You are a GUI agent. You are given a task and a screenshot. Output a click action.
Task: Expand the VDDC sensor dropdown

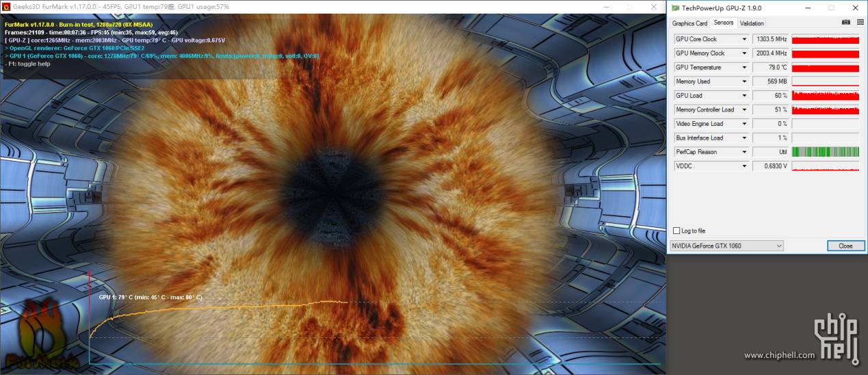pyautogui.click(x=744, y=166)
